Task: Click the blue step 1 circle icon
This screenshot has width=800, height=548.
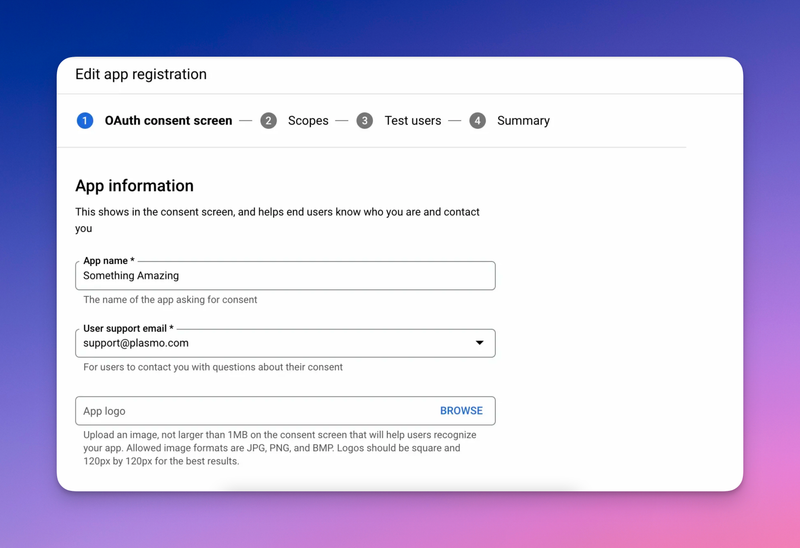Action: (x=85, y=121)
